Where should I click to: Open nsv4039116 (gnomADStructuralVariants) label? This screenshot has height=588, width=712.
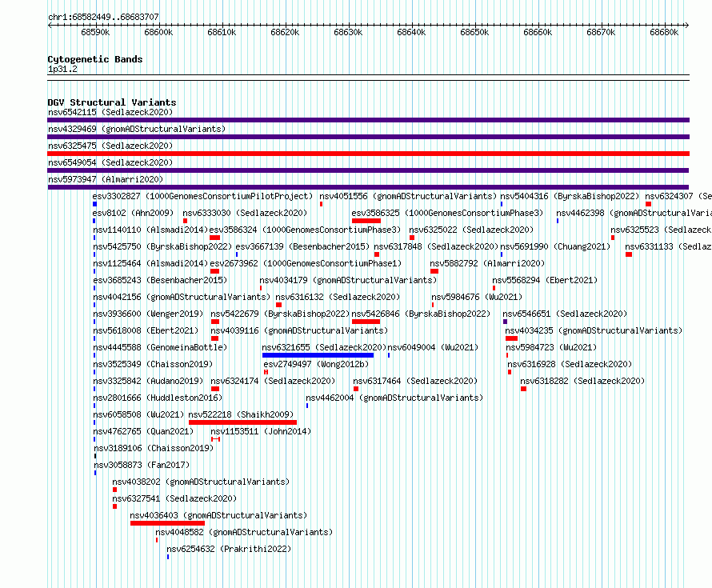[x=299, y=330]
